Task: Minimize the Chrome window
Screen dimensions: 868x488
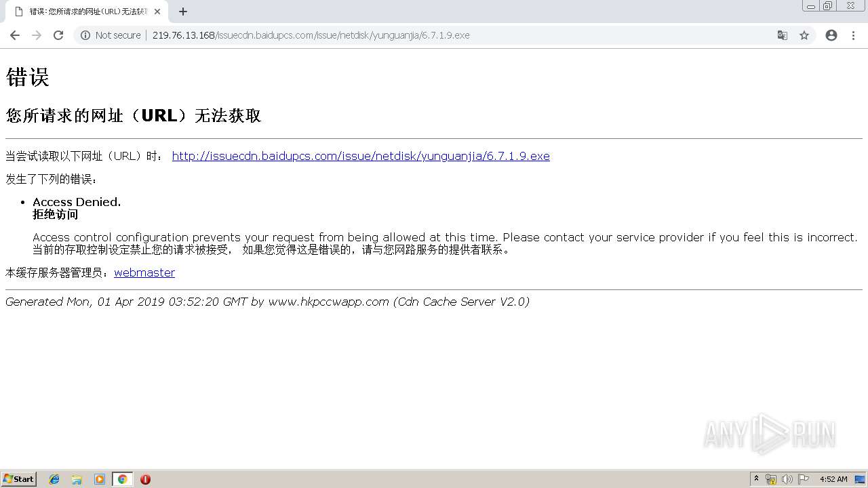Action: point(811,5)
